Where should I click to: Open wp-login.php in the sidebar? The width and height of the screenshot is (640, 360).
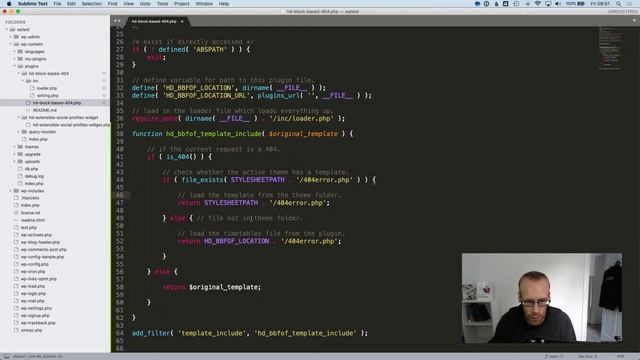point(33,293)
